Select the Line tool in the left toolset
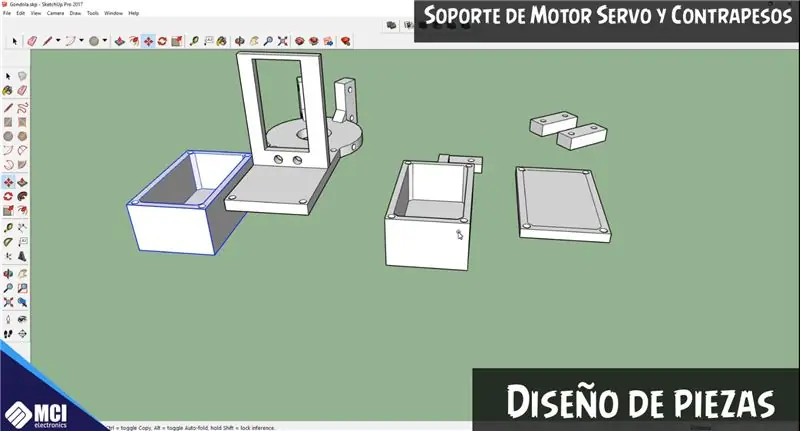The width and height of the screenshot is (800, 431). (8, 108)
